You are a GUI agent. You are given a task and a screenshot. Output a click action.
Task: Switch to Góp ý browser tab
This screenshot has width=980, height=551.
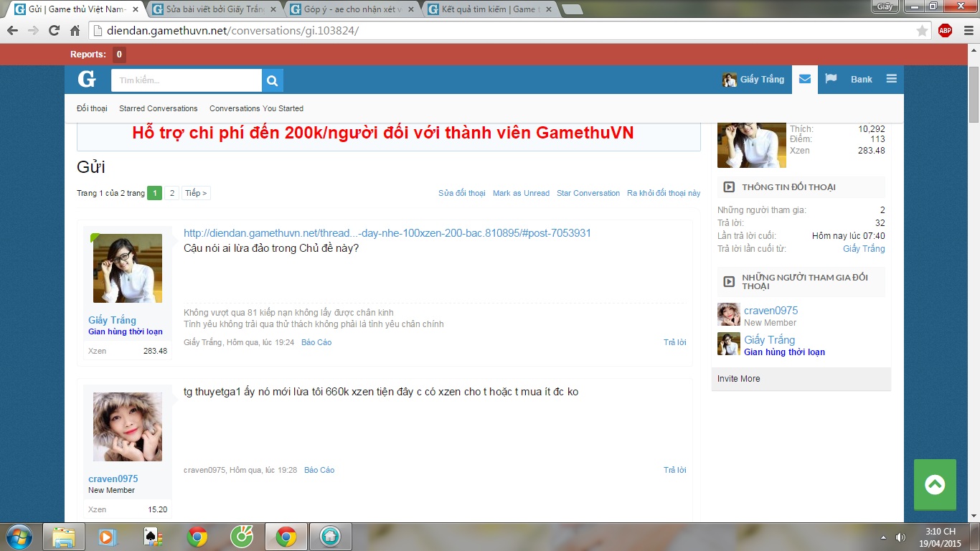(352, 9)
